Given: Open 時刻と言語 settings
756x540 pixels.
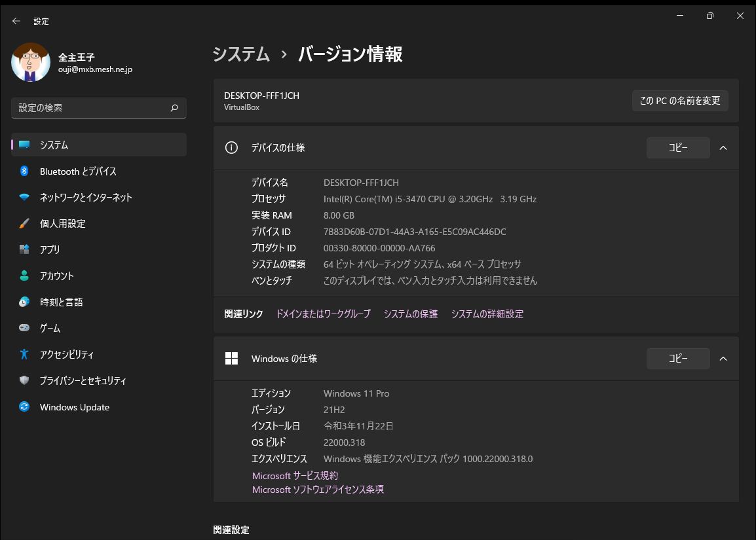Looking at the screenshot, I should (x=99, y=302).
